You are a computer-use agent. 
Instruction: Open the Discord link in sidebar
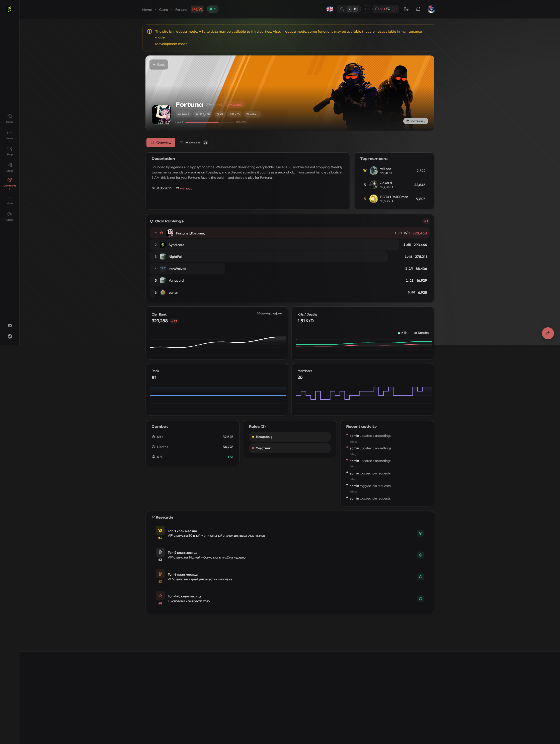(x=10, y=325)
